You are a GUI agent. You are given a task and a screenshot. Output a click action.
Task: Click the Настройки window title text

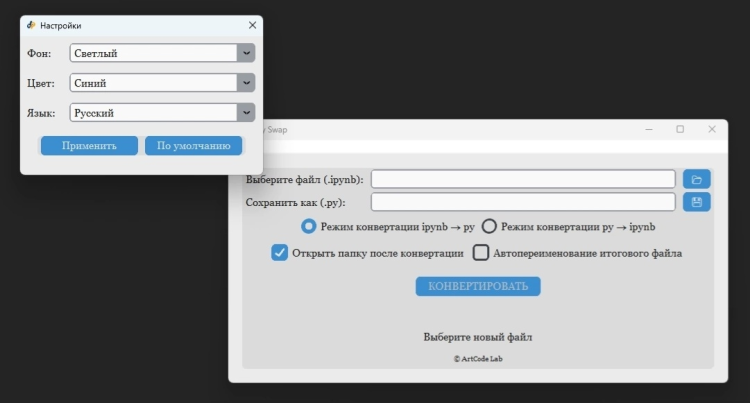[x=61, y=26]
